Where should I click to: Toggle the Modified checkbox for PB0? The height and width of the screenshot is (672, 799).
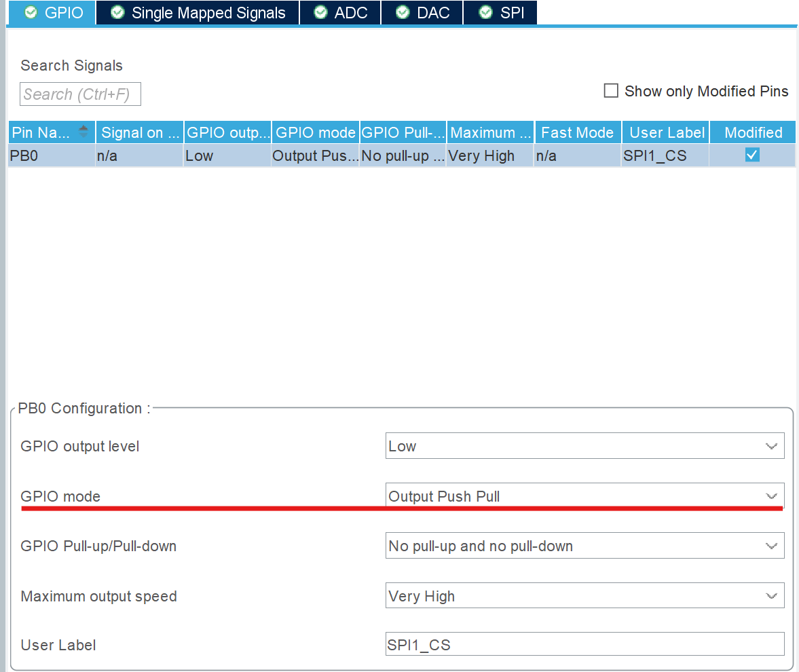[x=752, y=155]
